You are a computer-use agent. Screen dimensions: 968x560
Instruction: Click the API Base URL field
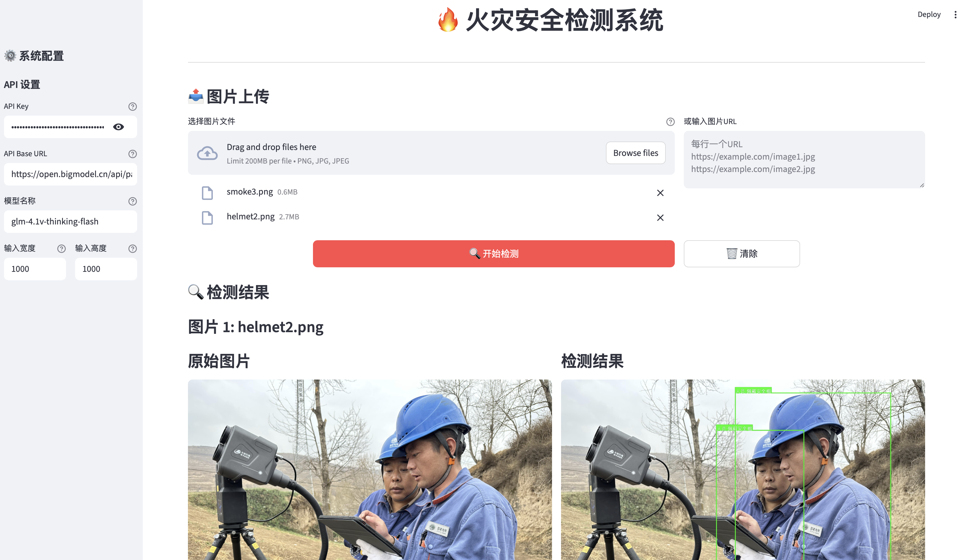click(x=70, y=174)
